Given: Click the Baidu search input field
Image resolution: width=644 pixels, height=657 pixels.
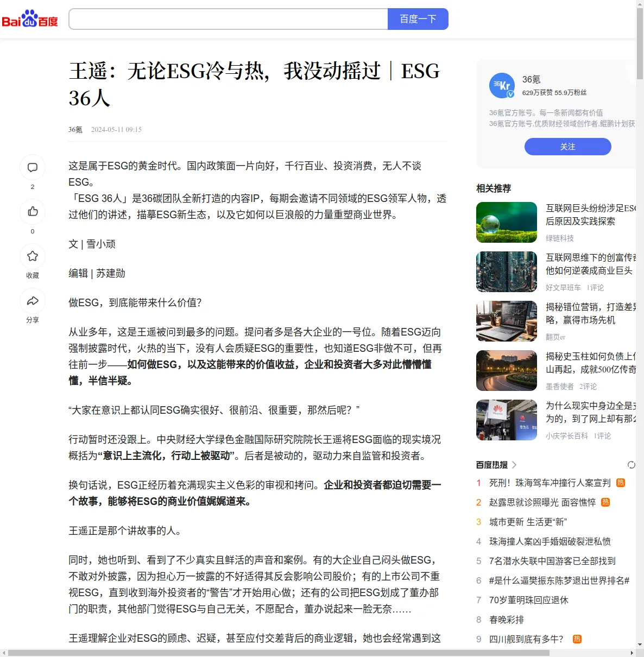Looking at the screenshot, I should point(228,19).
